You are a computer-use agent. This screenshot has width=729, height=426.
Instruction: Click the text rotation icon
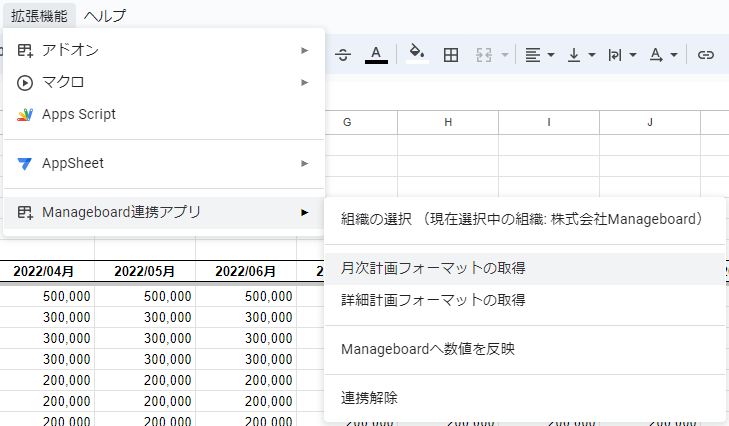click(656, 55)
